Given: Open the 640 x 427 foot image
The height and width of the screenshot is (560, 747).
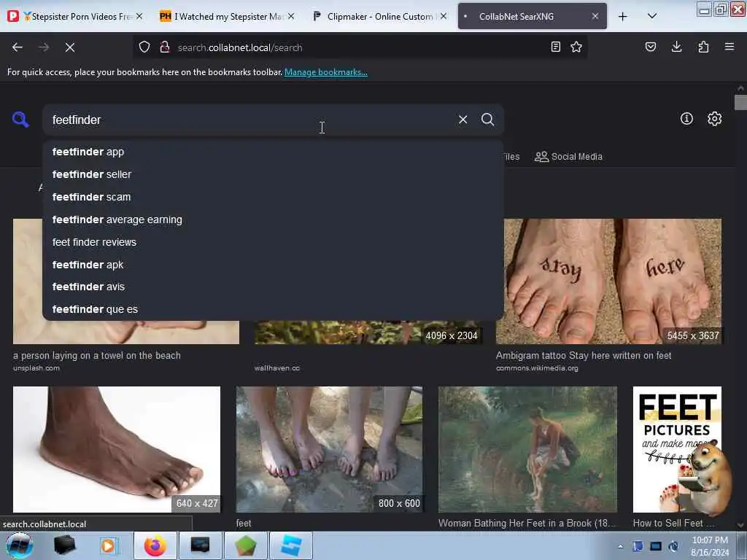Looking at the screenshot, I should [117, 449].
